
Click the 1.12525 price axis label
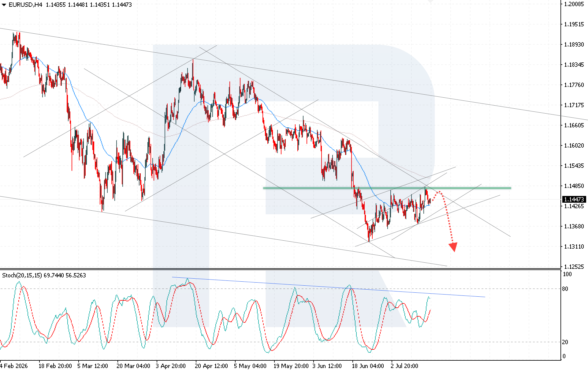(574, 267)
